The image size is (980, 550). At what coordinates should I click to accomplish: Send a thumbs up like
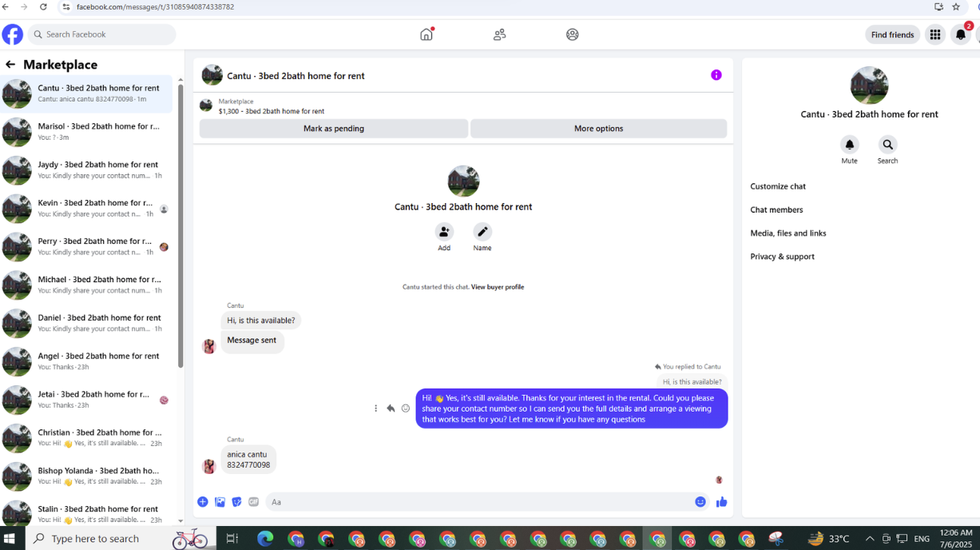click(x=722, y=502)
